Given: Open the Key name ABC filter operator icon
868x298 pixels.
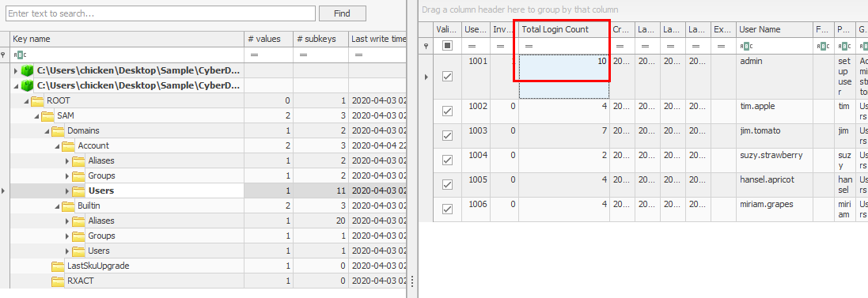Looking at the screenshot, I should tap(19, 55).
